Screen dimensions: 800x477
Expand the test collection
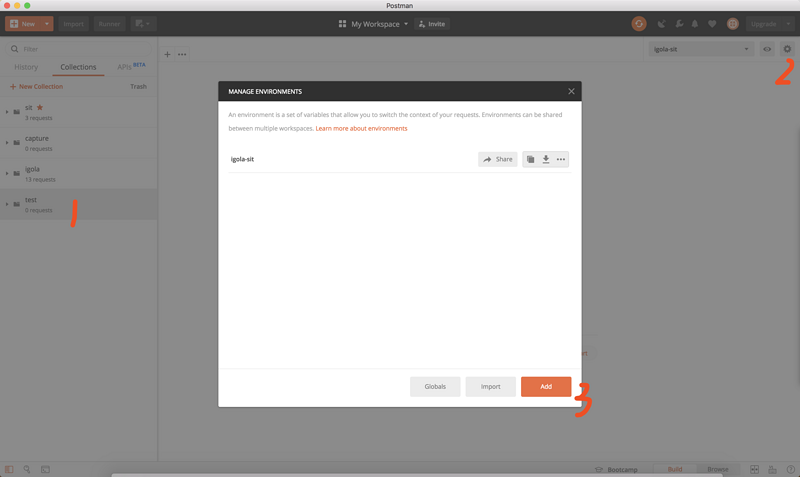(7, 204)
